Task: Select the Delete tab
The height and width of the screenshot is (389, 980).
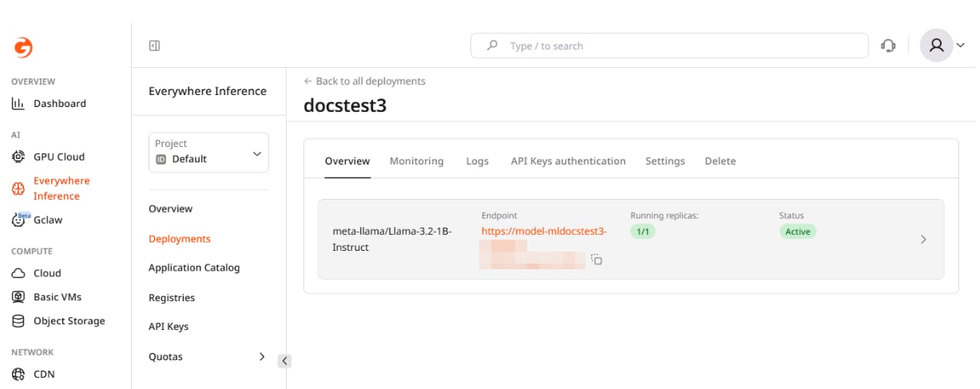Action: (720, 161)
